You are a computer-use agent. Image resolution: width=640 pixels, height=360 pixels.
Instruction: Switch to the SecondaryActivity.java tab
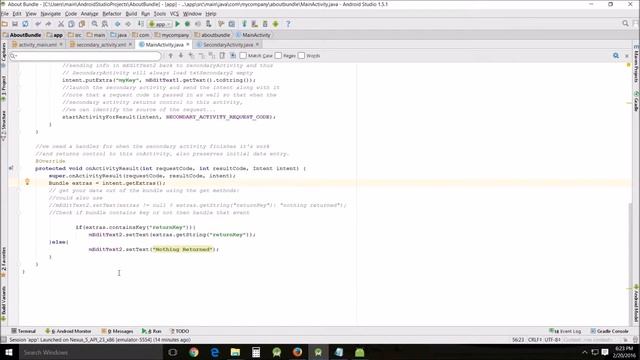point(228,44)
